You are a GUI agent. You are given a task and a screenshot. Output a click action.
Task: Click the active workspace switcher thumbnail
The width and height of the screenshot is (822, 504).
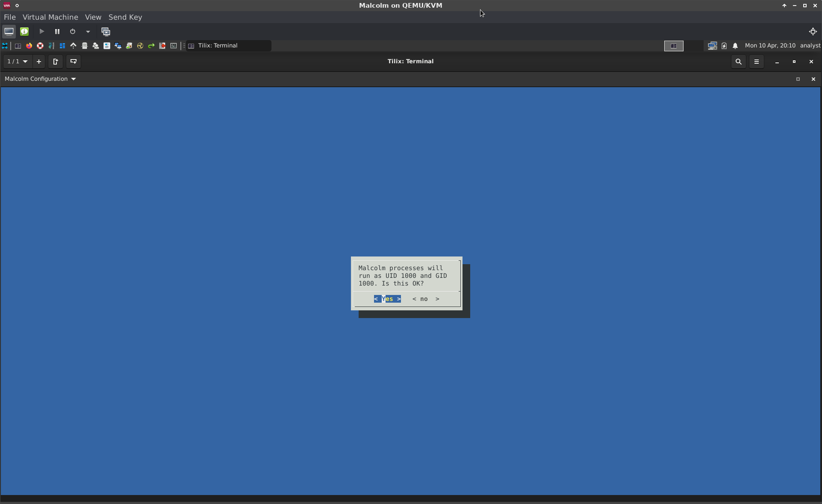[x=674, y=46]
